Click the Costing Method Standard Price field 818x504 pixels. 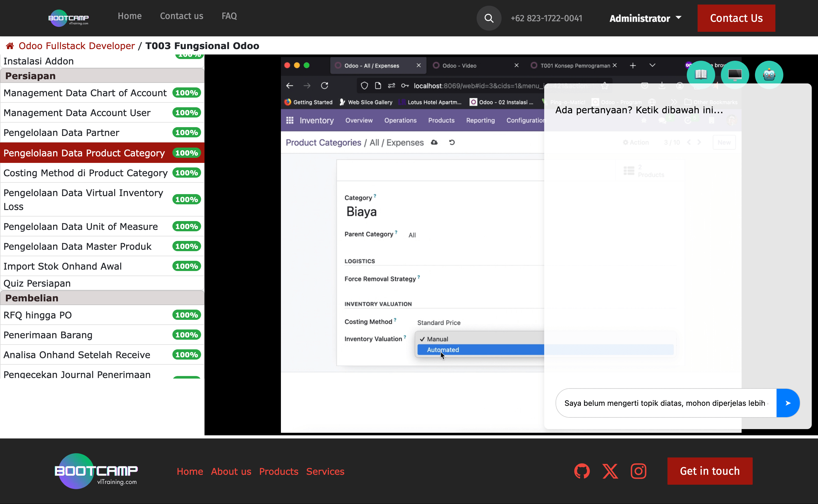pos(439,323)
